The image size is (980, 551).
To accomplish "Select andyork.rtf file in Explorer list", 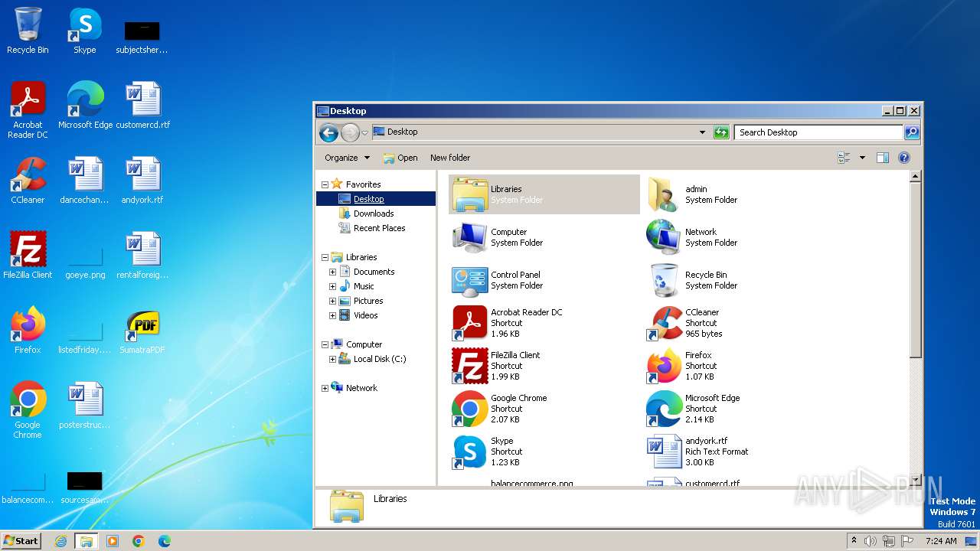I will click(x=664, y=452).
